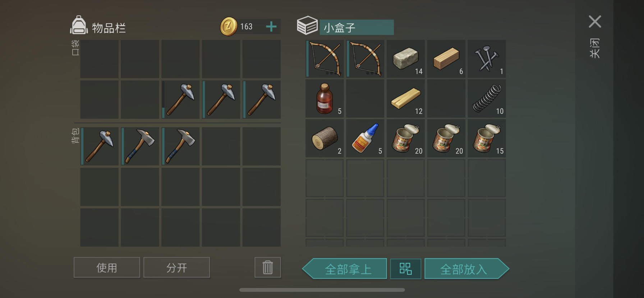This screenshot has height=298, width=644.
Task: Edit the 小盒子 box name field
Action: [356, 27]
